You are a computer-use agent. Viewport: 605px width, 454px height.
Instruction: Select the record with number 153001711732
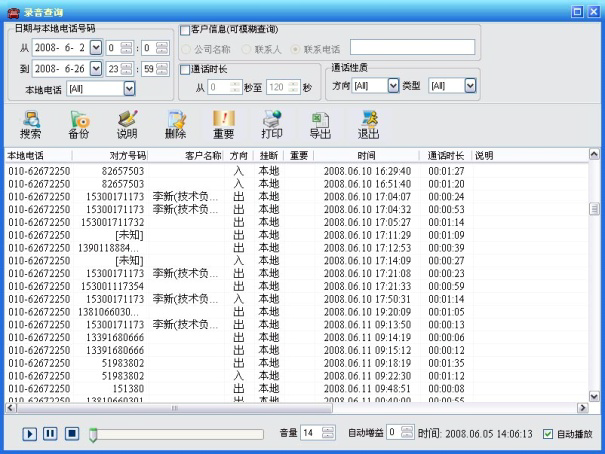coord(296,222)
